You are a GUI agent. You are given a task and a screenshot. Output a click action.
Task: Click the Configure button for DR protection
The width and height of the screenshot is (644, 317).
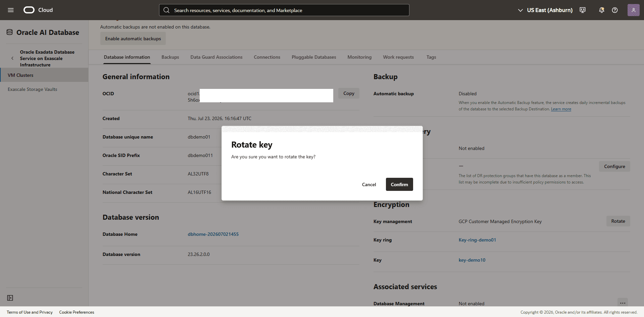(614, 166)
